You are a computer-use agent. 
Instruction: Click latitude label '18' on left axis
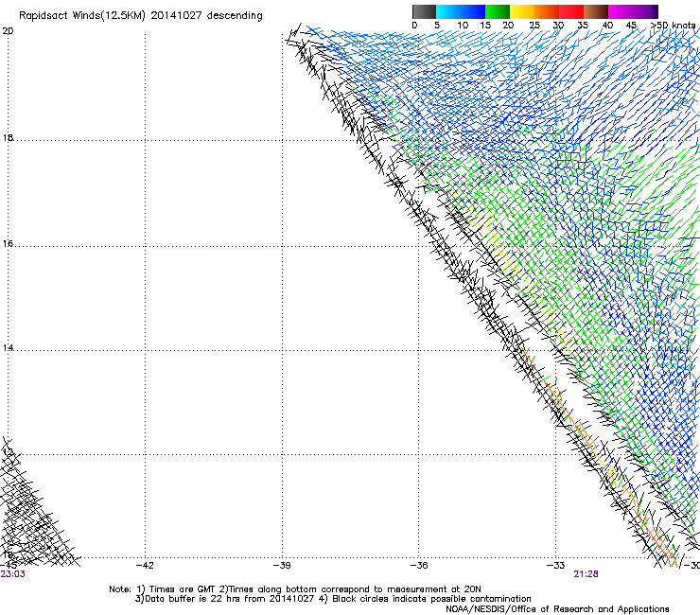pyautogui.click(x=8, y=137)
